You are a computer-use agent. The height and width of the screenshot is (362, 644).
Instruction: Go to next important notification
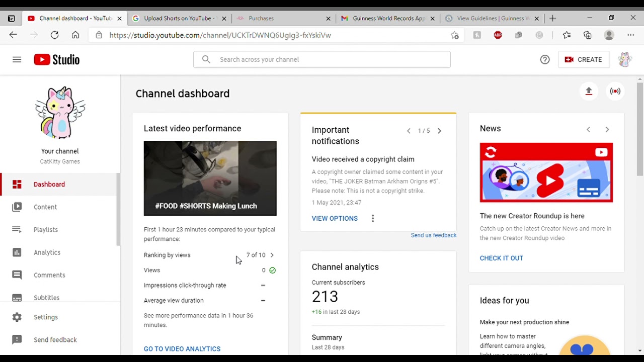pos(439,131)
